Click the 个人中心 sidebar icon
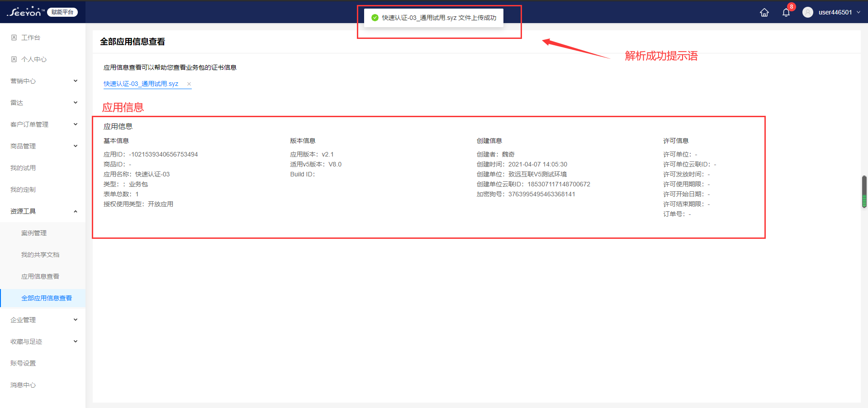 pos(14,59)
